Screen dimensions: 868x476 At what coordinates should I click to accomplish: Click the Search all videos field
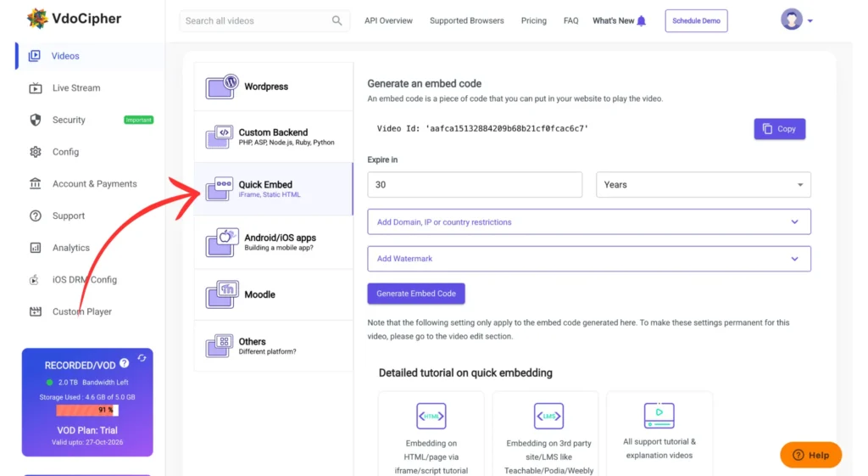pyautogui.click(x=264, y=20)
